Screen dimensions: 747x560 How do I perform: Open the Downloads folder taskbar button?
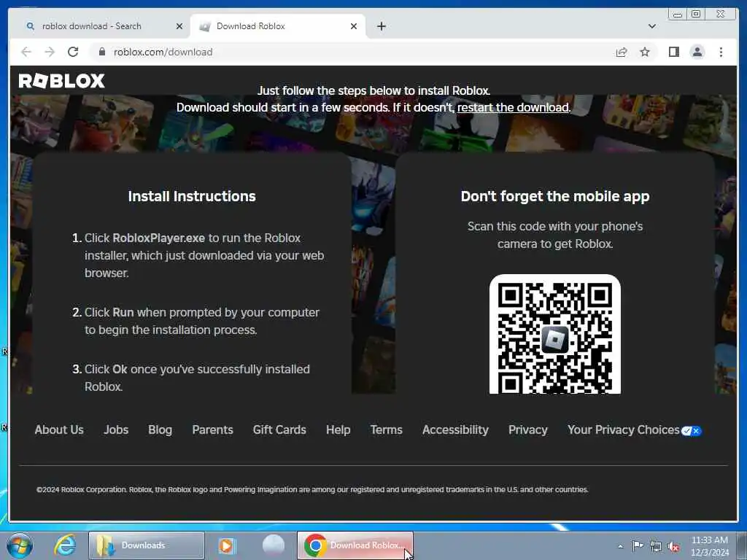(146, 545)
